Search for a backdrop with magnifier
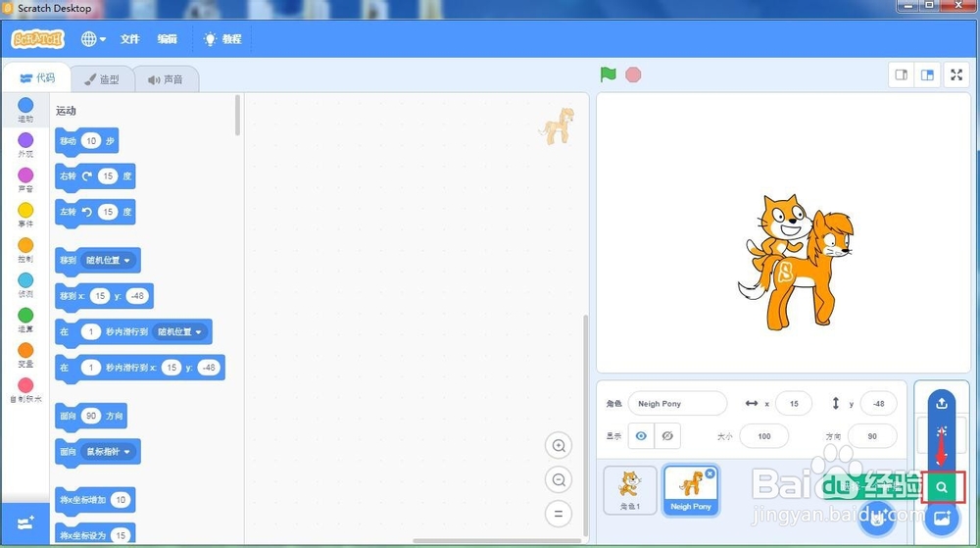Screen dimensions: 980x548 click(x=943, y=487)
